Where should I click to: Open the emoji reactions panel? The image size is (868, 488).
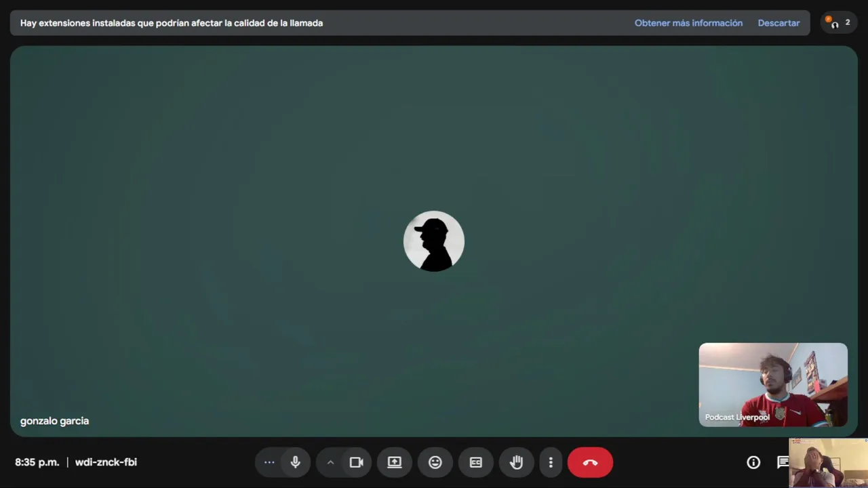coord(435,462)
